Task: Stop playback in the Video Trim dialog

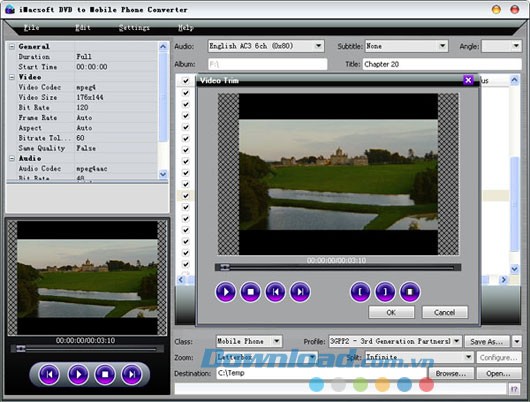Action: [x=250, y=291]
